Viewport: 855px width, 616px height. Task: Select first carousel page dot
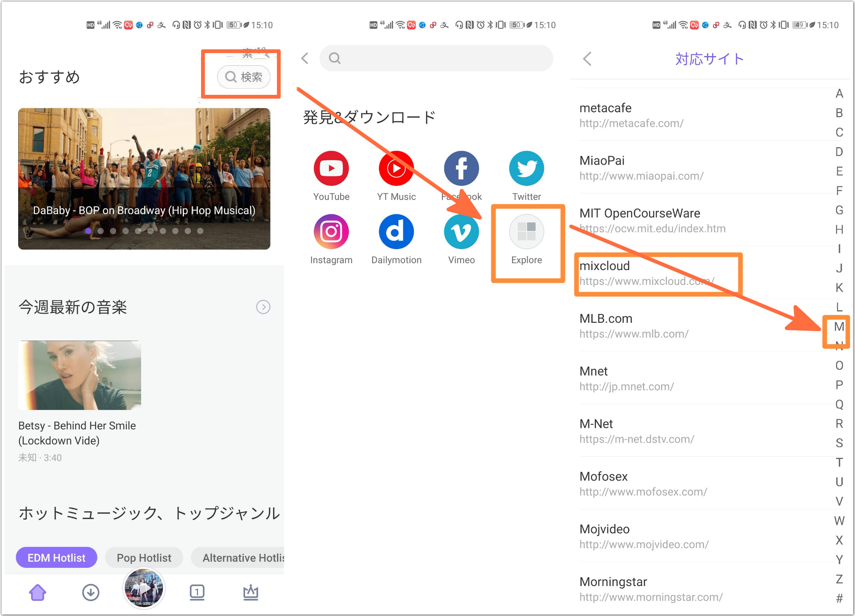(88, 231)
